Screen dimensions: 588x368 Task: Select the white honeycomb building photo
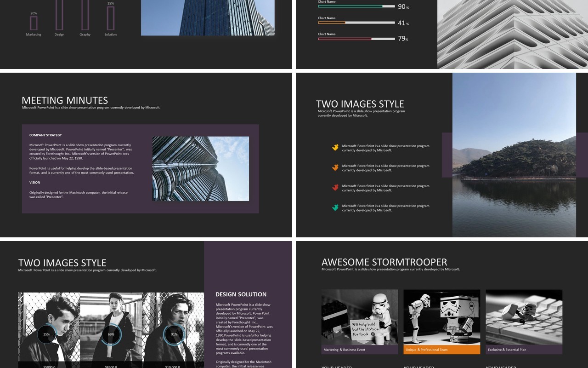(513, 34)
